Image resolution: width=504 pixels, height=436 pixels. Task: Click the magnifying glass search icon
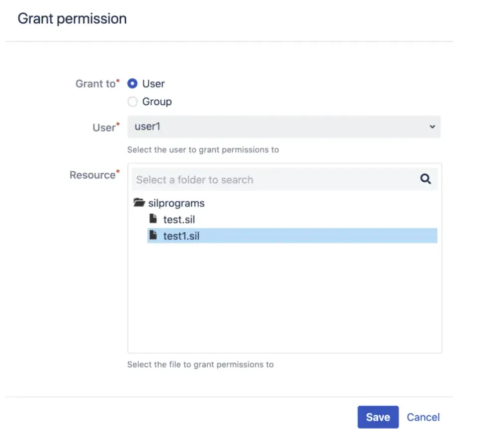[x=425, y=178]
